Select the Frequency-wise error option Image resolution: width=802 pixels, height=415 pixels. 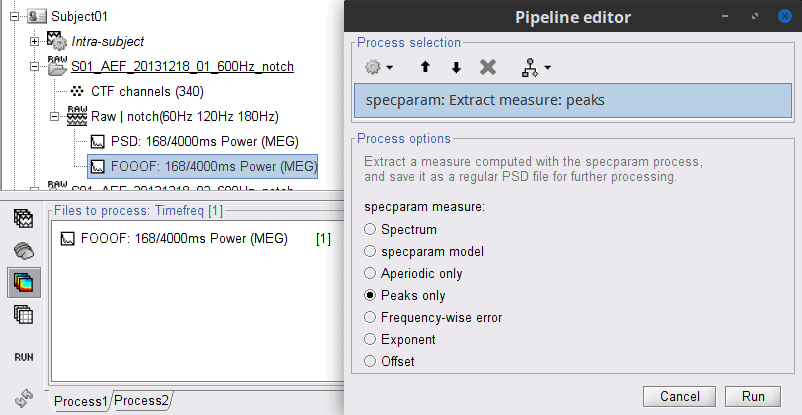pyautogui.click(x=371, y=317)
